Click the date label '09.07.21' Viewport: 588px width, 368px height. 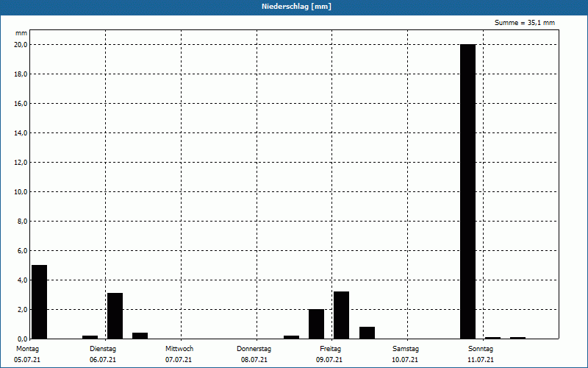(x=329, y=360)
